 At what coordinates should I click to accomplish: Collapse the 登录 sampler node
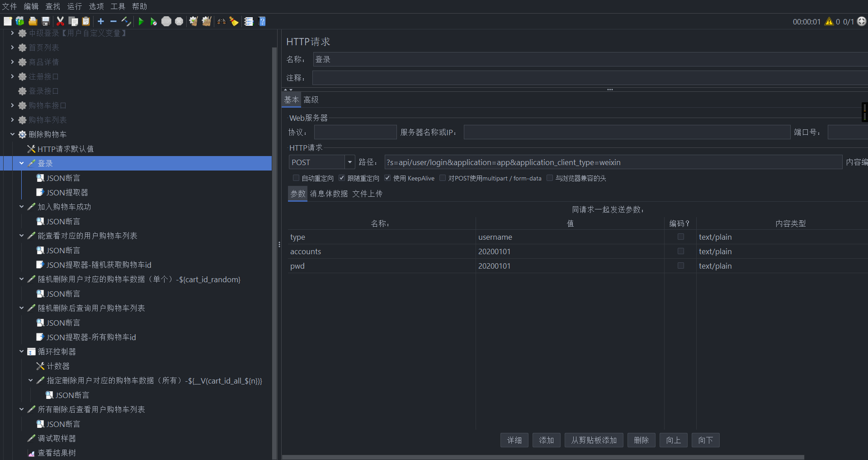click(x=22, y=163)
